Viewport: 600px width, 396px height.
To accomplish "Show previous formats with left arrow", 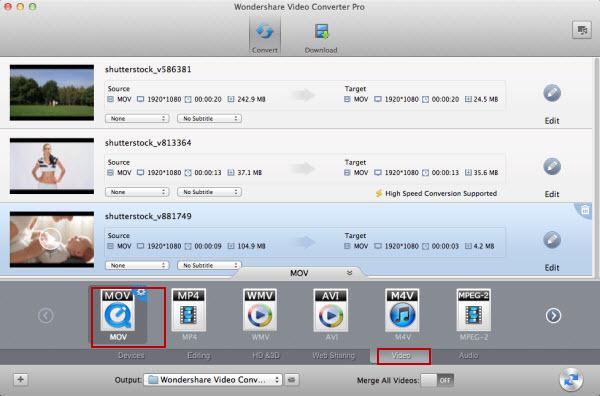I will pos(46,316).
